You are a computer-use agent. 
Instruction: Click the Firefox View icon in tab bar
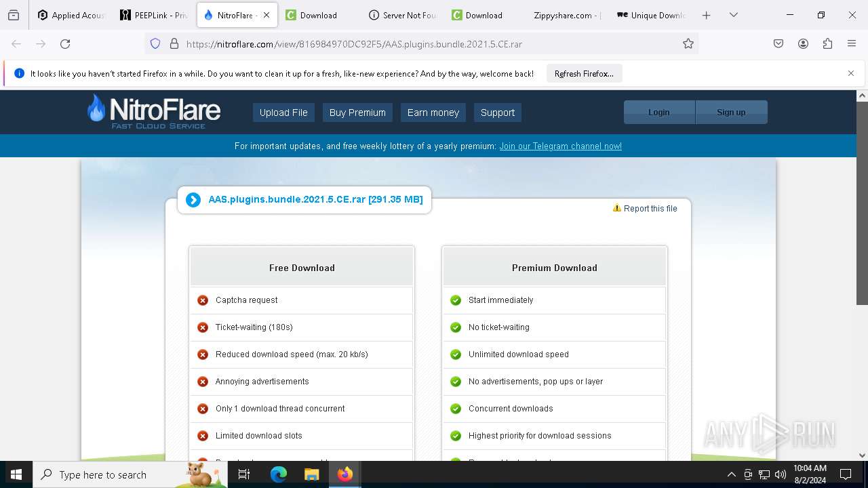(x=14, y=15)
